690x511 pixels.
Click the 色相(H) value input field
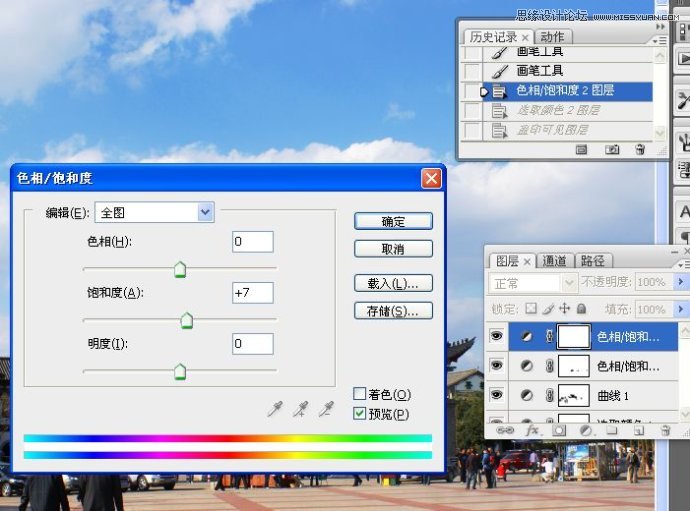tap(253, 242)
